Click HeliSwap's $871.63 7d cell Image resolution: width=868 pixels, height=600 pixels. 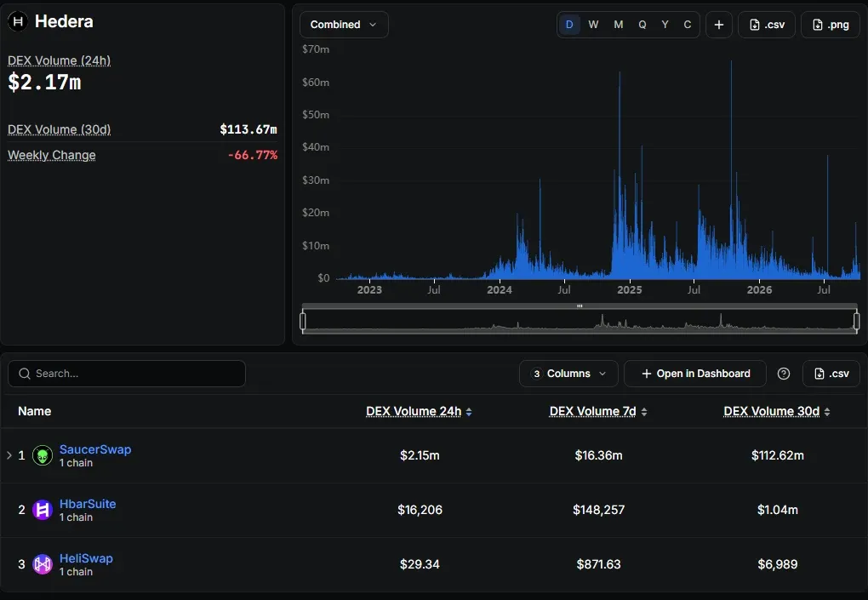[x=598, y=564]
